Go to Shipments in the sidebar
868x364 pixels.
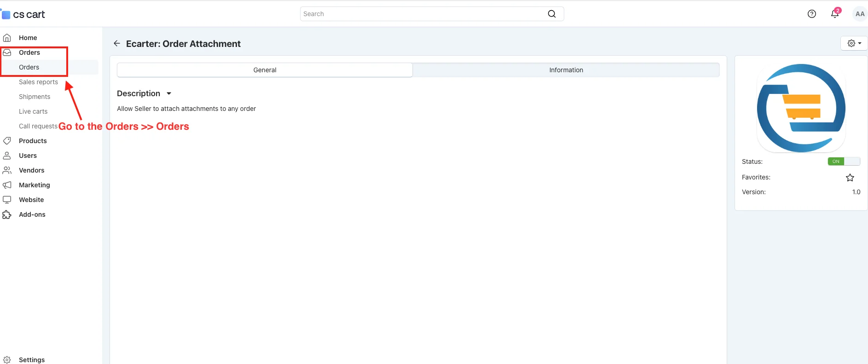pyautogui.click(x=35, y=97)
